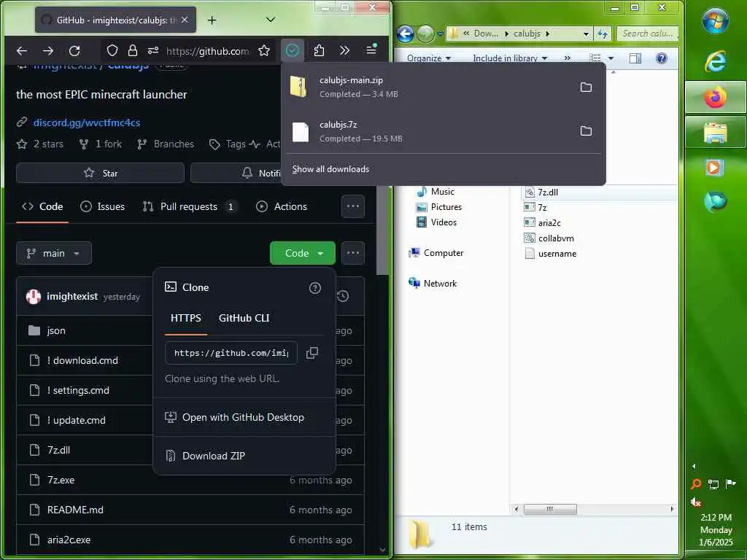The width and height of the screenshot is (747, 560).
Task: Toggle the Explorer preview pane icon
Action: point(635,58)
